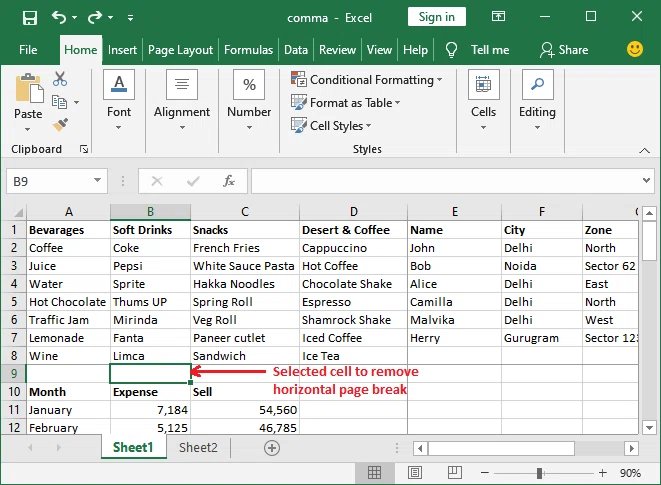The height and width of the screenshot is (485, 661).
Task: Open the Help tab
Action: tap(415, 50)
